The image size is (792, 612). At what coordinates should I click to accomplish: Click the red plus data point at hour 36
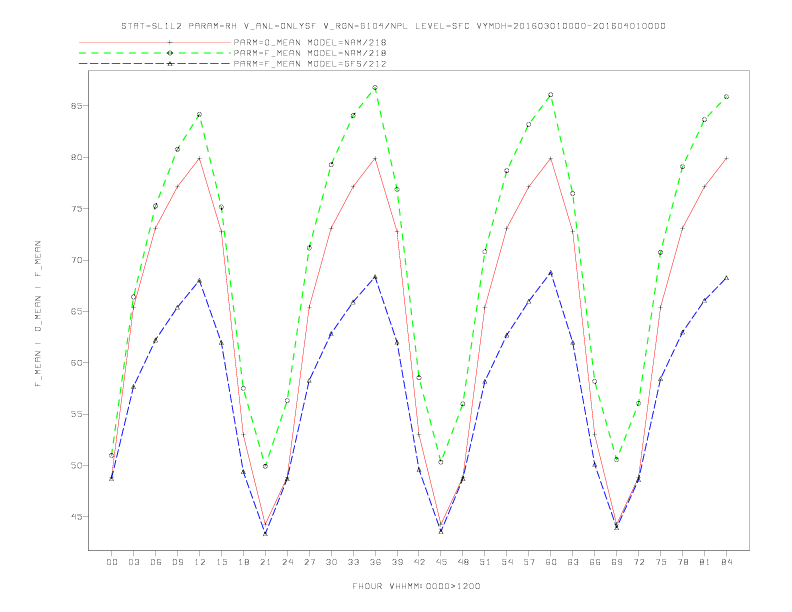[375, 159]
